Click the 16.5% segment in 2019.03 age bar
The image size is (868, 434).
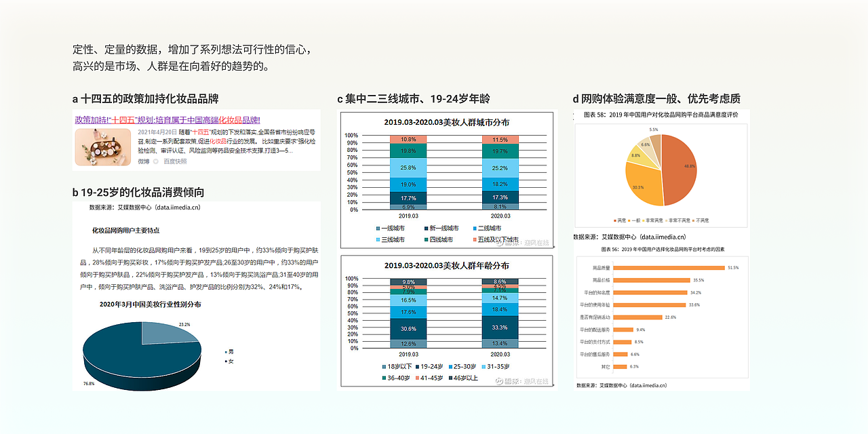pos(408,300)
